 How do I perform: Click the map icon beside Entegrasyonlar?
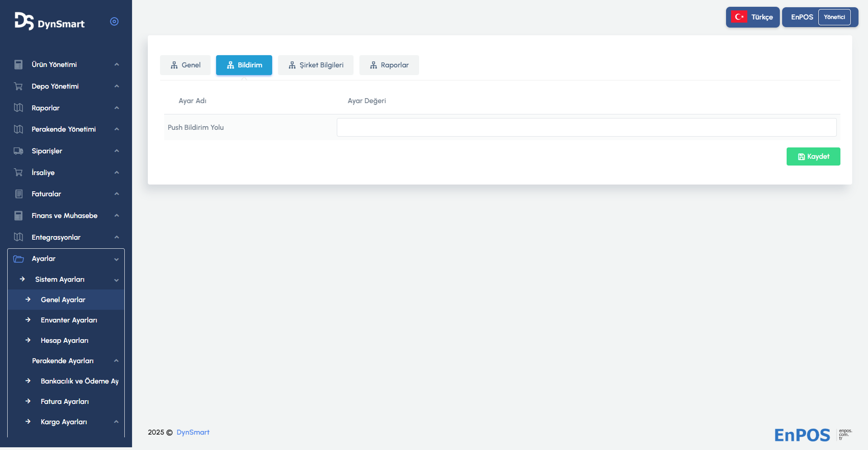[x=19, y=237]
